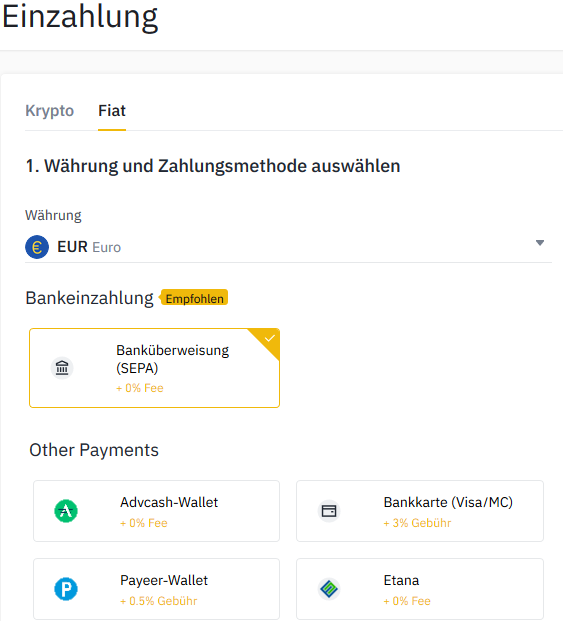Expand the currency dropdown arrow

coord(540,243)
